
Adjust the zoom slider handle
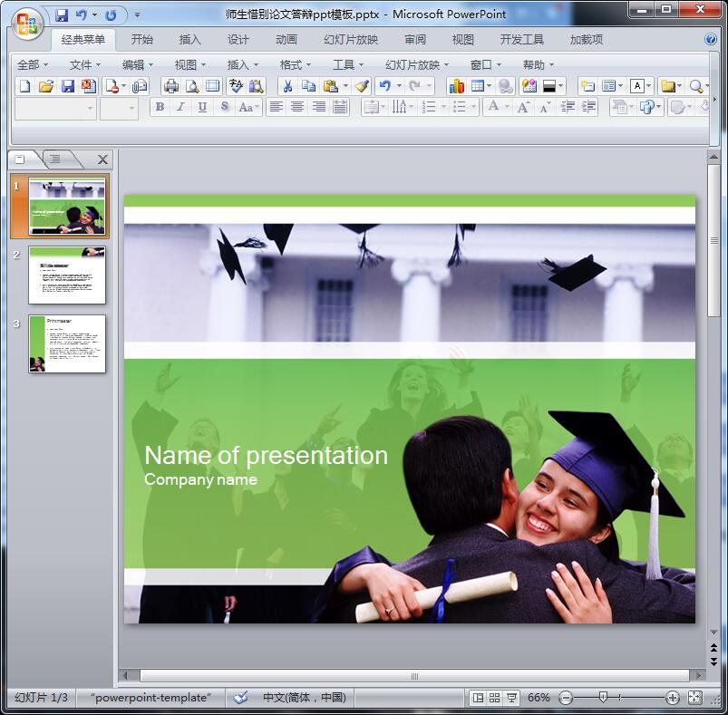[603, 698]
